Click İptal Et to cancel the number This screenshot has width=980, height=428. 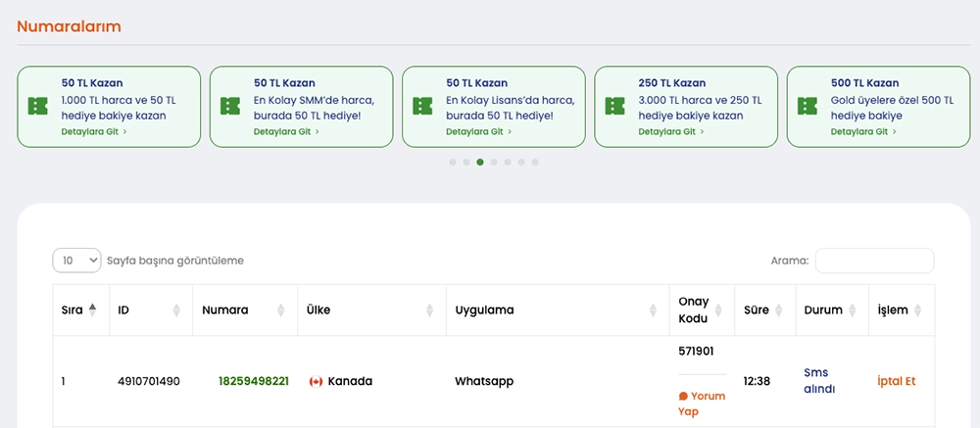[x=896, y=381]
